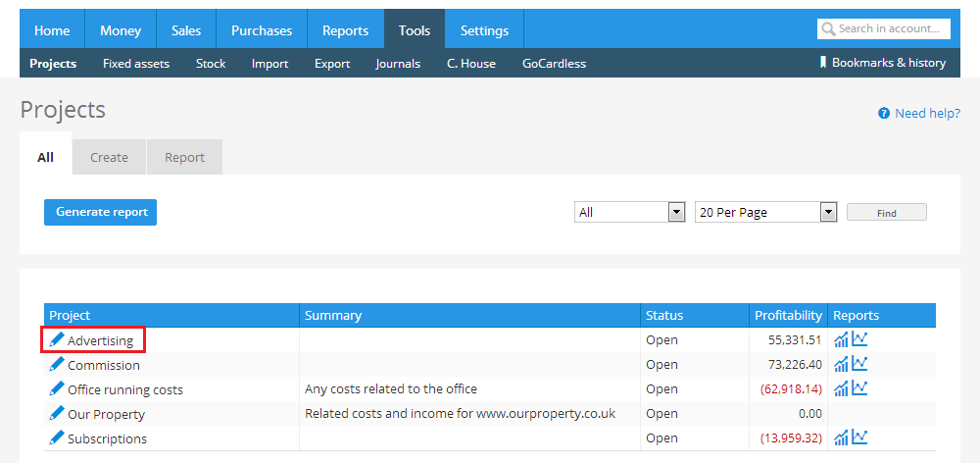Open the Money menu
The height and width of the screenshot is (463, 980).
pos(121,30)
